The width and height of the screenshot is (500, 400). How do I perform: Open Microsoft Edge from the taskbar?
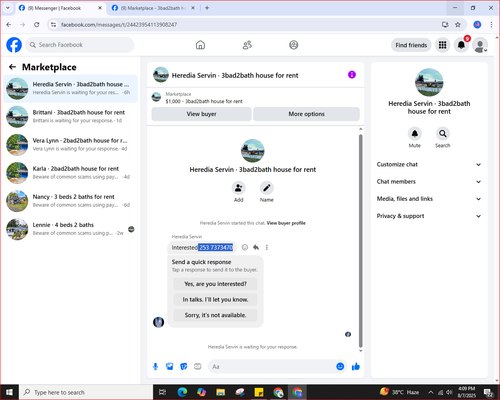coord(182,392)
